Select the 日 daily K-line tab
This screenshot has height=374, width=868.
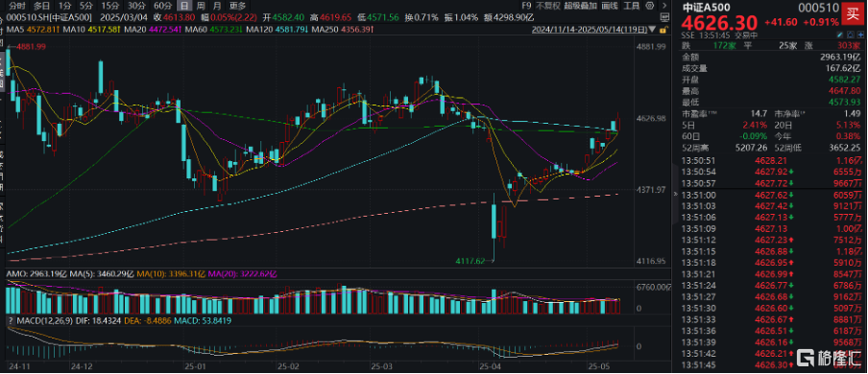pyautogui.click(x=183, y=6)
